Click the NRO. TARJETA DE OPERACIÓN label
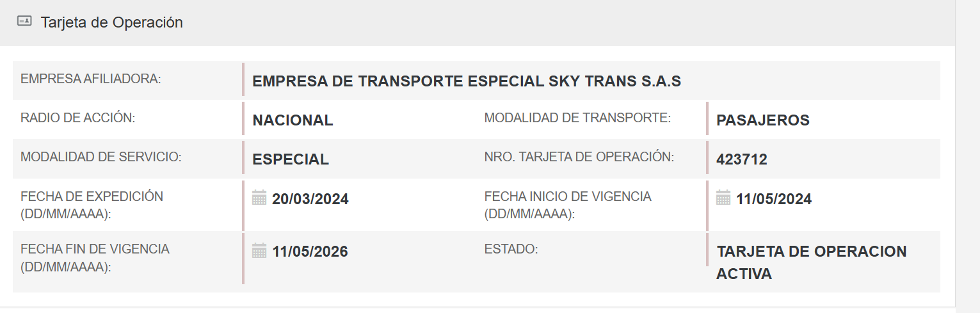 (x=579, y=157)
